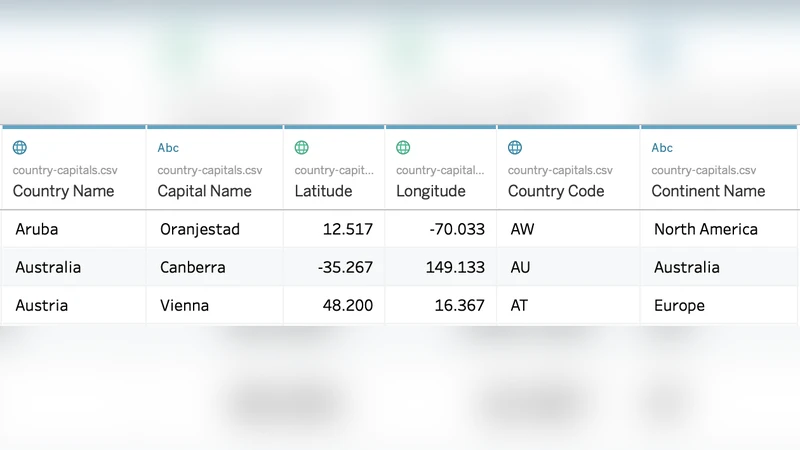Select the Capital Name column header
This screenshot has height=450, width=800.
pyautogui.click(x=205, y=191)
